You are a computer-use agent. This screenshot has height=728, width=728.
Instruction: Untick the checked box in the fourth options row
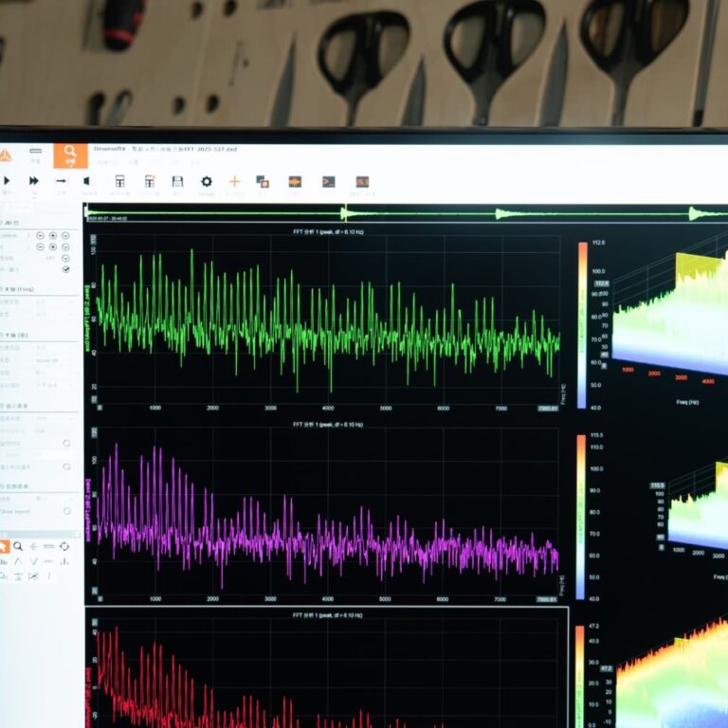pyautogui.click(x=66, y=269)
